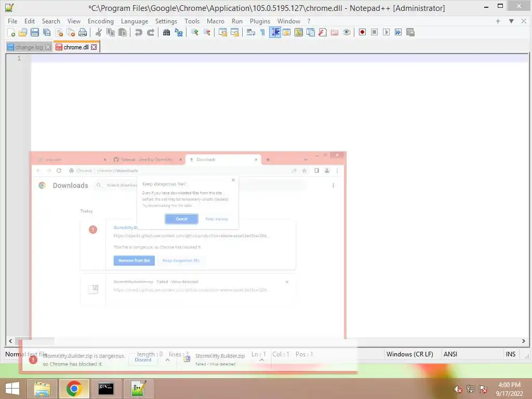Toggle synchronize horizontal scrolling icon

(234, 32)
